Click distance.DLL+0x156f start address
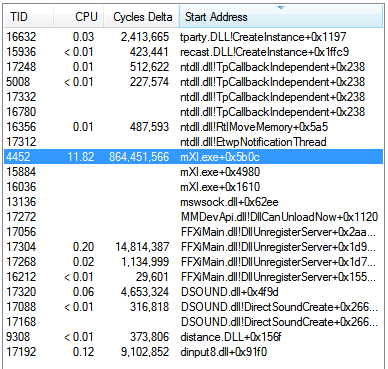Screen dimensions: 388x369 coord(230,337)
